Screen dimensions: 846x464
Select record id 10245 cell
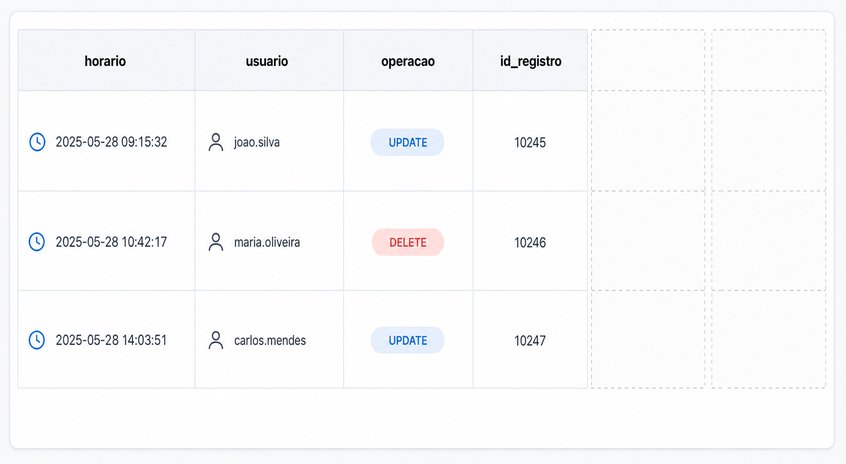[x=530, y=141]
